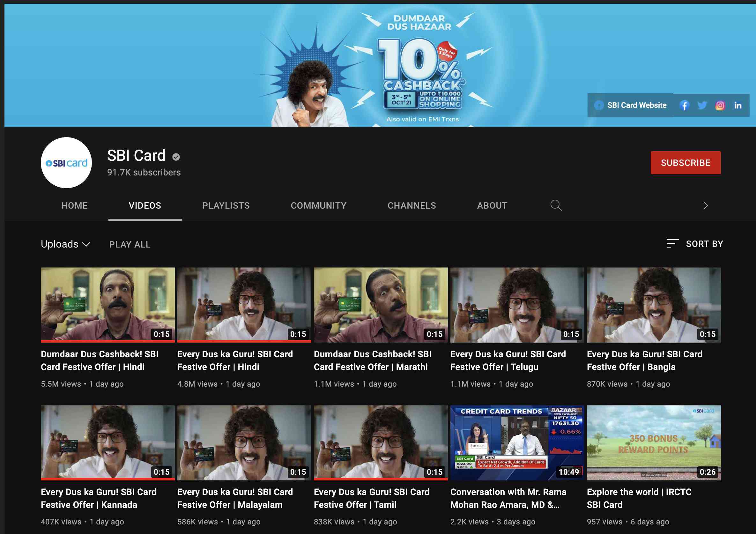Open Every Dus ka Guru Hindi title

pos(235,360)
